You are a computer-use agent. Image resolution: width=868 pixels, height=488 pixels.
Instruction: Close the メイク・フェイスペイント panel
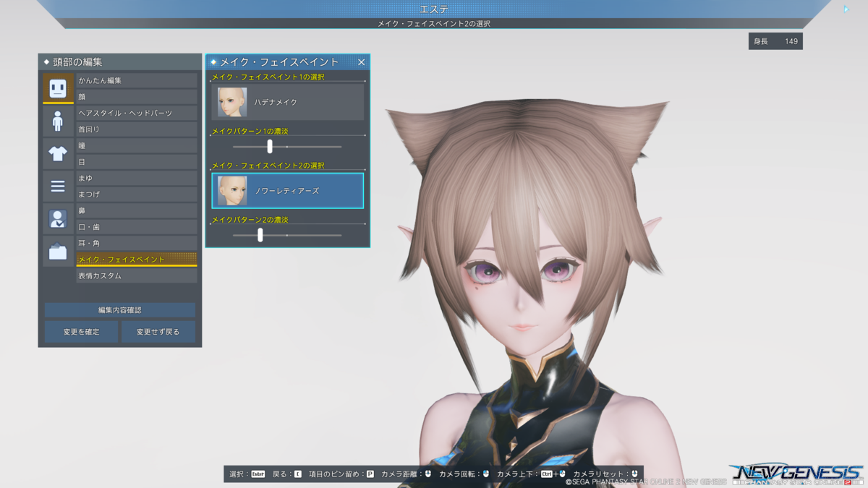coord(361,62)
